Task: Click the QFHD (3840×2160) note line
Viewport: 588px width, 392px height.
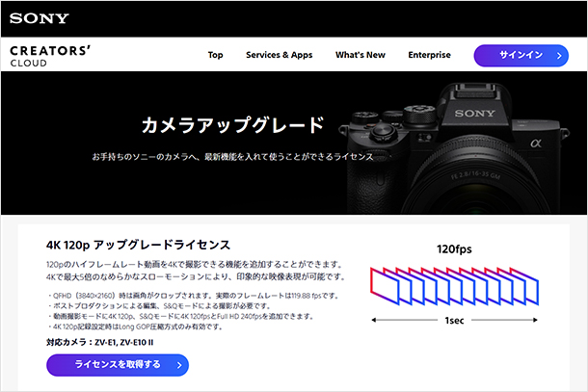Action: tap(194, 296)
